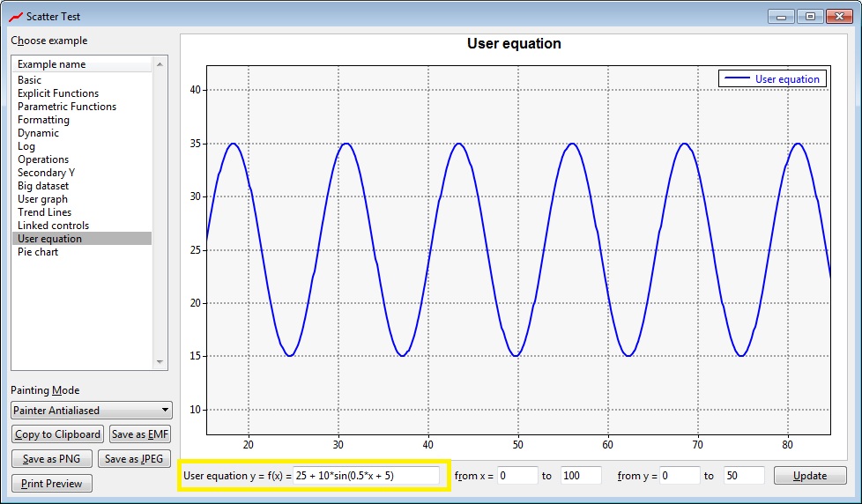Select 'Pie chart' example from list

[38, 252]
